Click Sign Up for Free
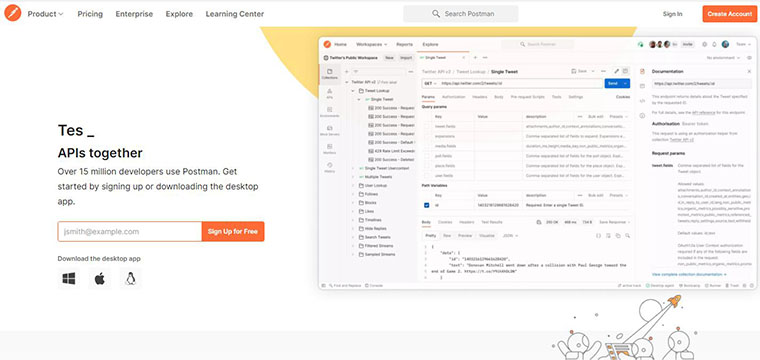 point(233,232)
